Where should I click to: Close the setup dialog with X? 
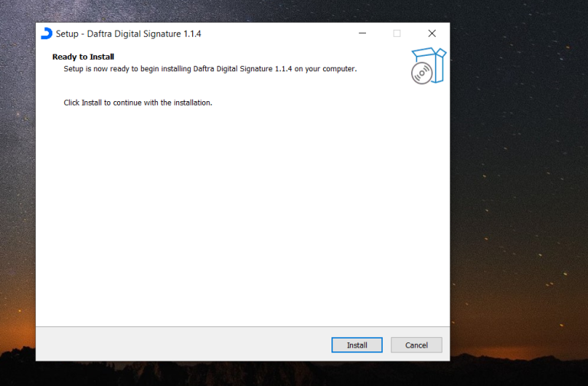tap(432, 34)
